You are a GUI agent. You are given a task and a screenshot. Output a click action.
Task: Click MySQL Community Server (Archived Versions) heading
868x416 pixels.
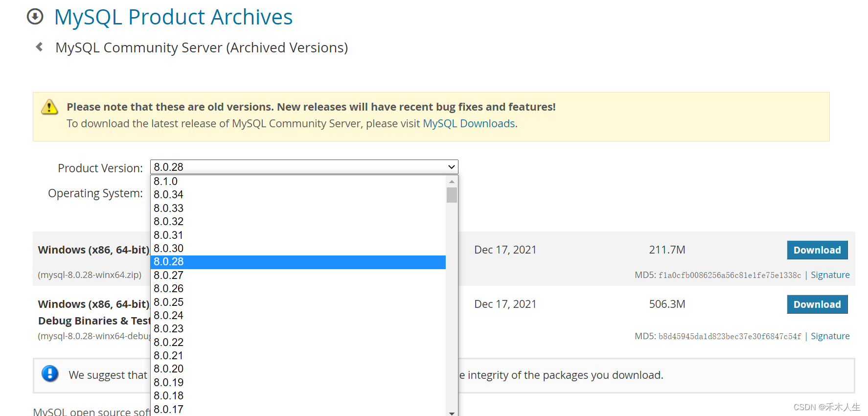click(x=202, y=47)
